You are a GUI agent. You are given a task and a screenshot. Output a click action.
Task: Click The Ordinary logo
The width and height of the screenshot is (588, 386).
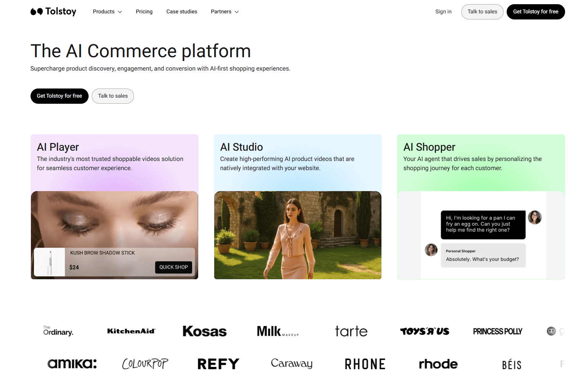[58, 331]
